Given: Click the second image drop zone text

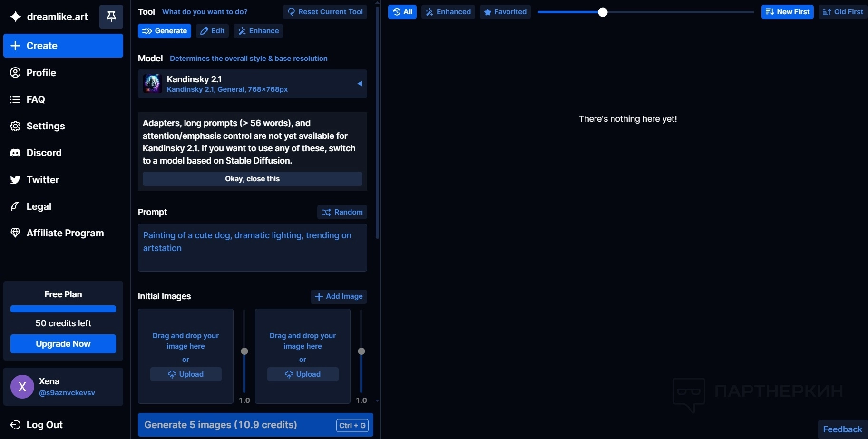Looking at the screenshot, I should pos(303,341).
